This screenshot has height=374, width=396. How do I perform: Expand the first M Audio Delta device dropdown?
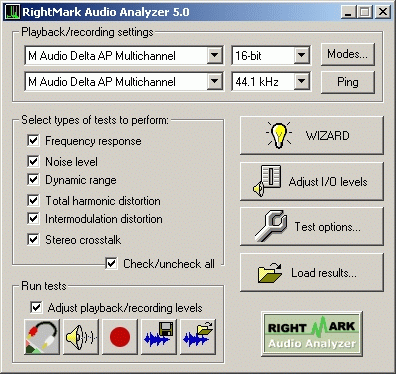(x=215, y=55)
